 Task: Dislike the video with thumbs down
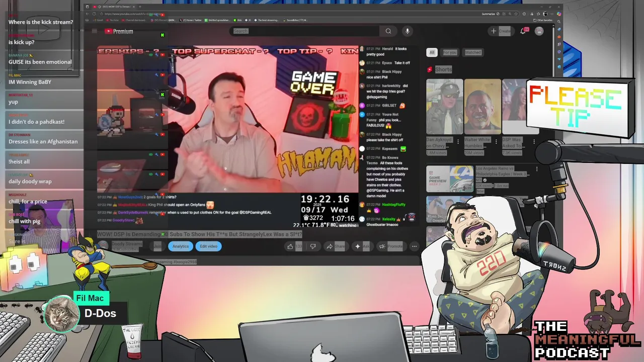point(312,246)
